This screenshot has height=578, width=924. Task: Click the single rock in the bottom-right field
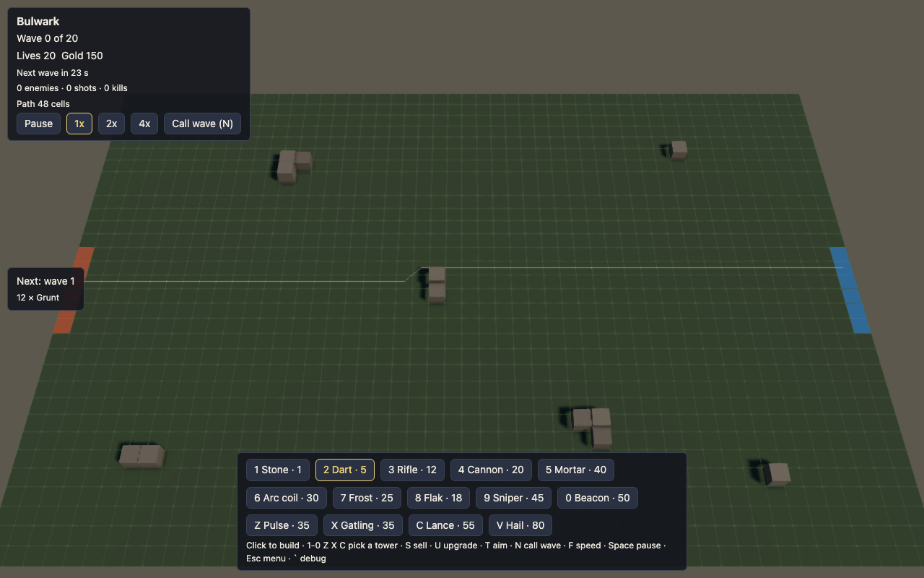click(x=778, y=475)
